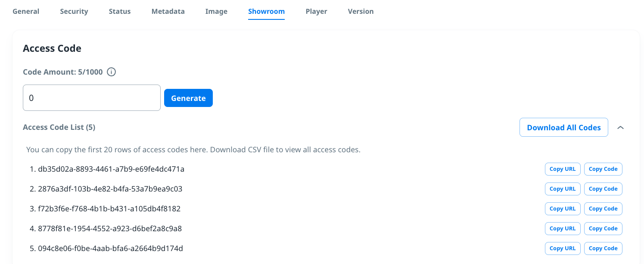Screen dimensions: 644x264
Task: Copy Code for code 094c8e06
Action: point(603,248)
